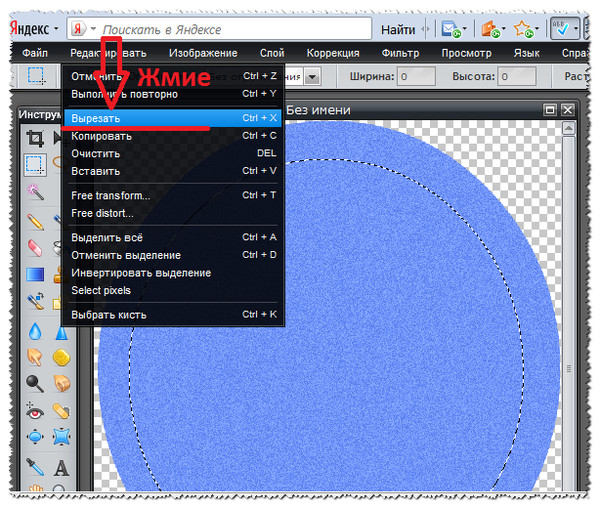The height and width of the screenshot is (508, 600).
Task: Select the Red Eye reduction tool
Action: click(x=35, y=410)
